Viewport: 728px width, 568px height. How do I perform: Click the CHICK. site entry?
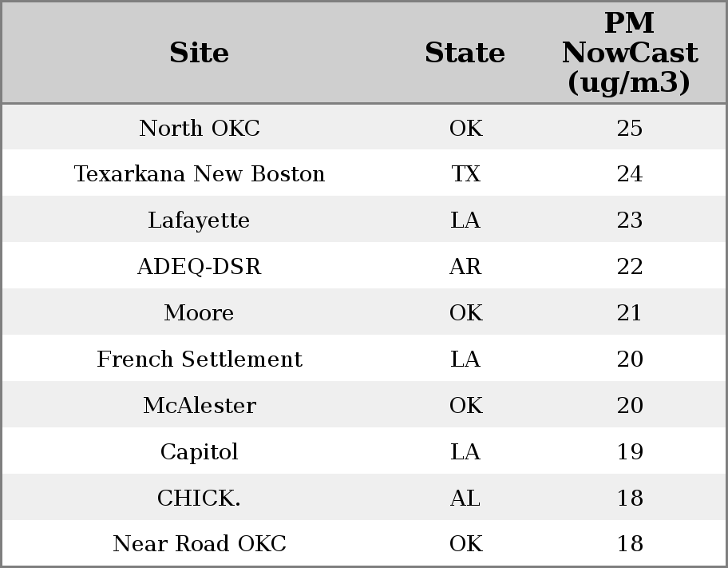[199, 498]
